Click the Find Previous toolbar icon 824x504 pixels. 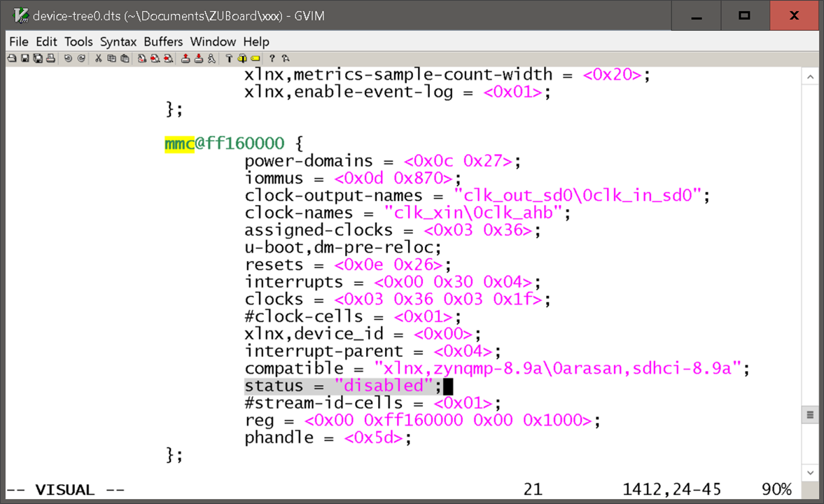(168, 58)
